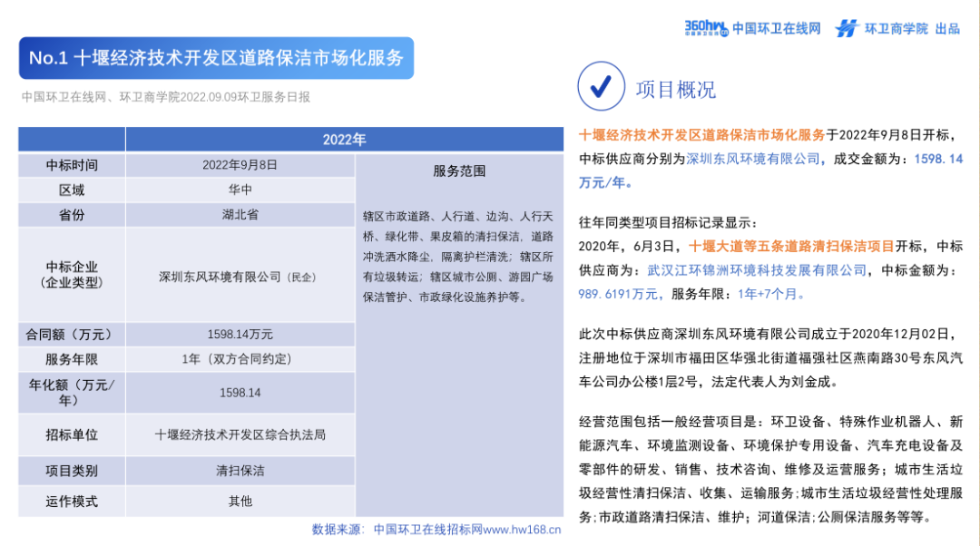Click the blue 深圳东风环境有限公司 link in overview

coord(752,159)
